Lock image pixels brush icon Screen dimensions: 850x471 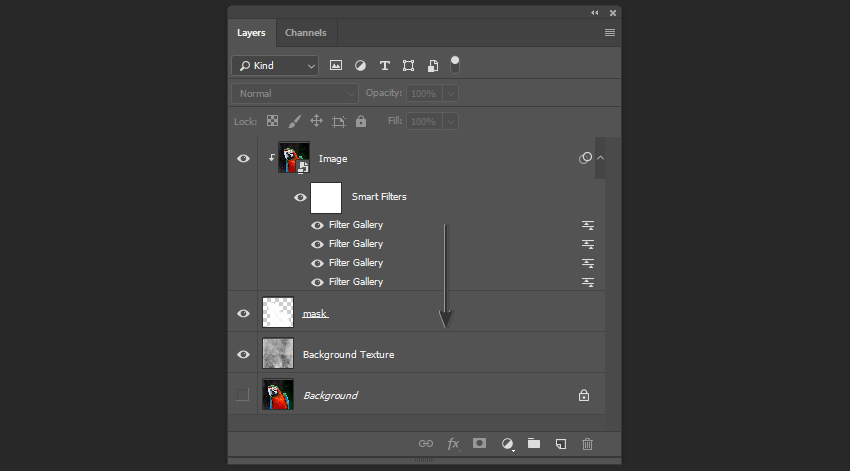[x=294, y=121]
